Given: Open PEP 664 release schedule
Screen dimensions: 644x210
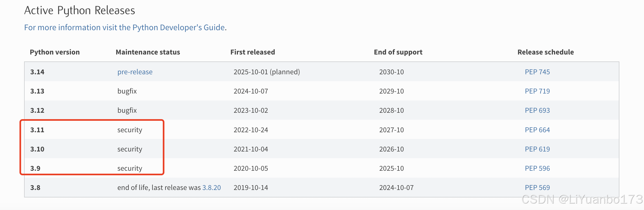Looking at the screenshot, I should (x=537, y=130).
